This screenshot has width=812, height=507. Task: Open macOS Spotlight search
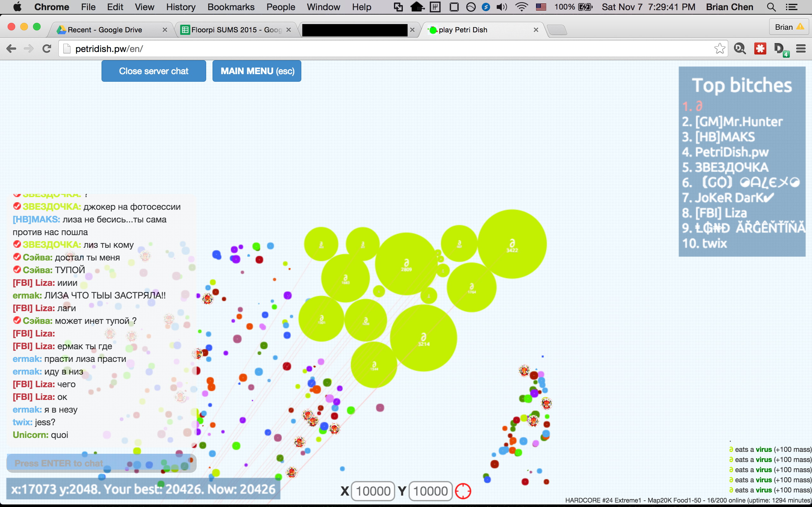[771, 7]
